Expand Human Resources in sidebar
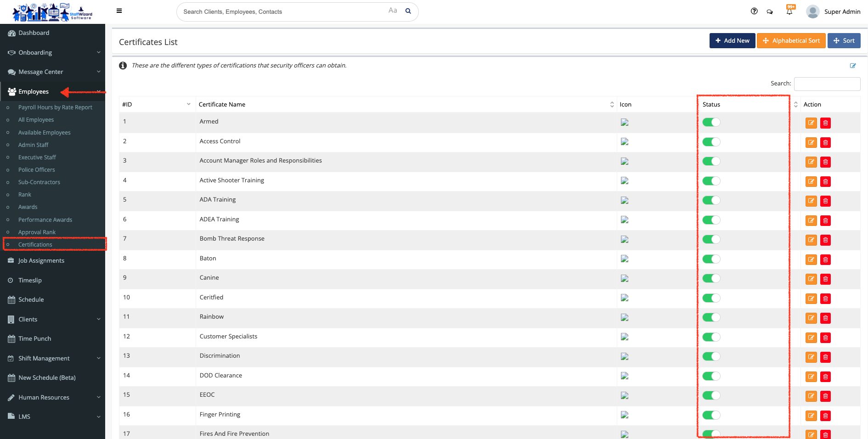868x439 pixels. point(53,397)
